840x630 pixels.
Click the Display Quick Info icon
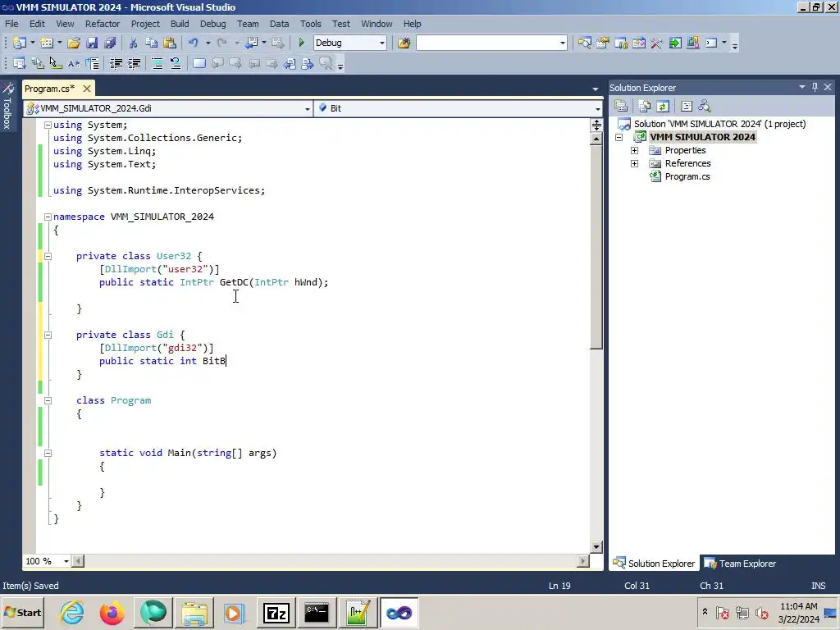point(56,63)
